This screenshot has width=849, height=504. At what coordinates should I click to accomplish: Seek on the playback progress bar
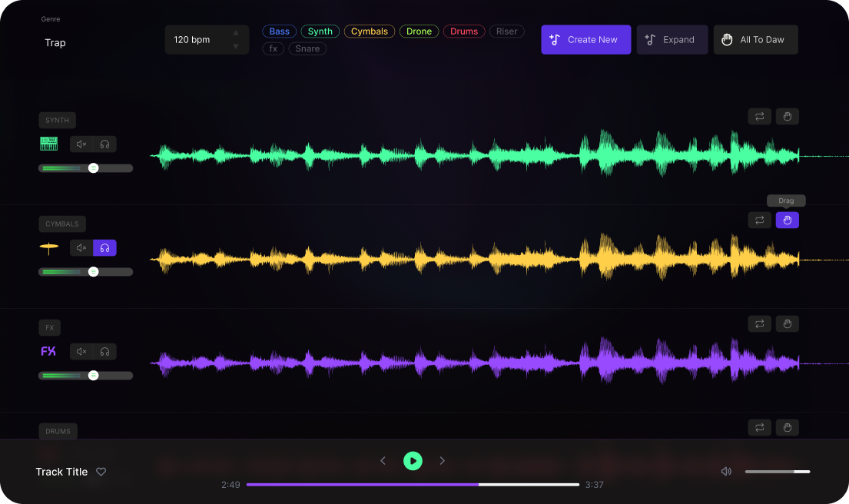[413, 485]
